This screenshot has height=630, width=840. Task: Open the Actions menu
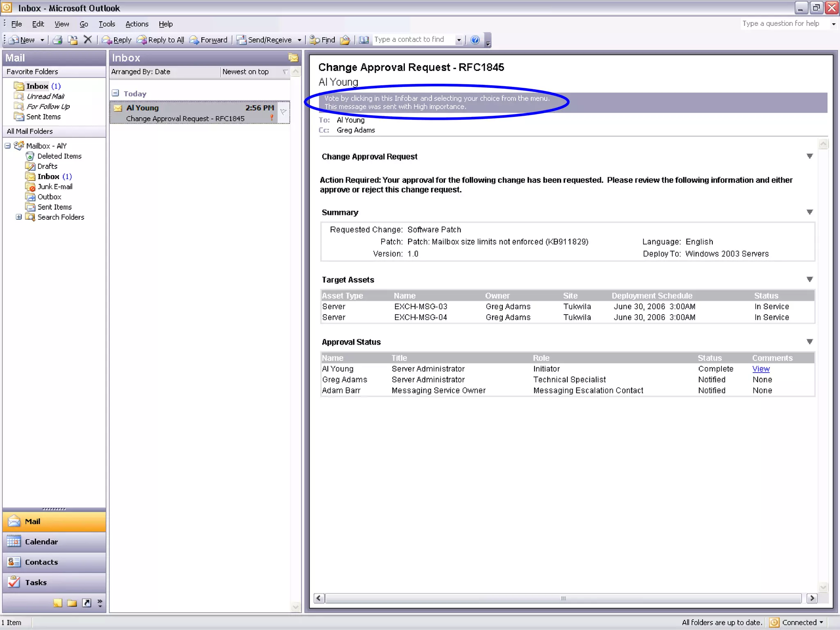[x=137, y=24]
